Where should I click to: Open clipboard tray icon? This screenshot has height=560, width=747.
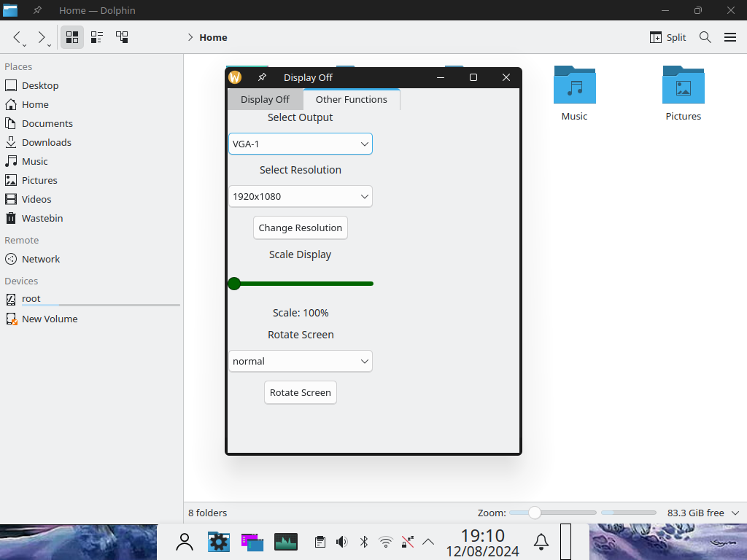[320, 542]
